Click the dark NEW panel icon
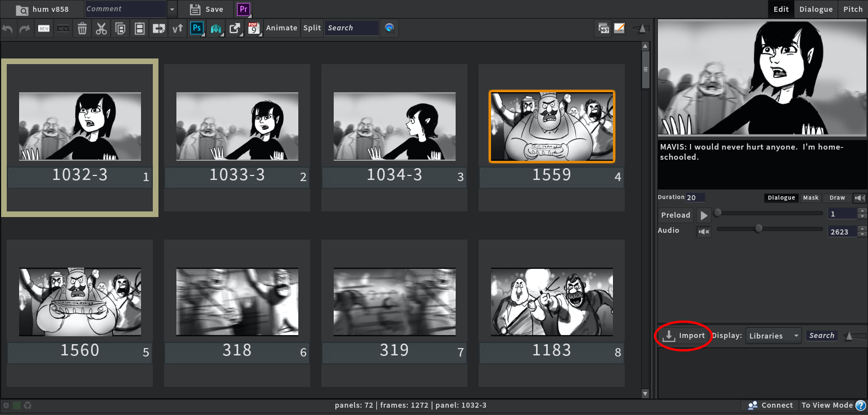Viewport: 868px width, 415px height. point(63,28)
